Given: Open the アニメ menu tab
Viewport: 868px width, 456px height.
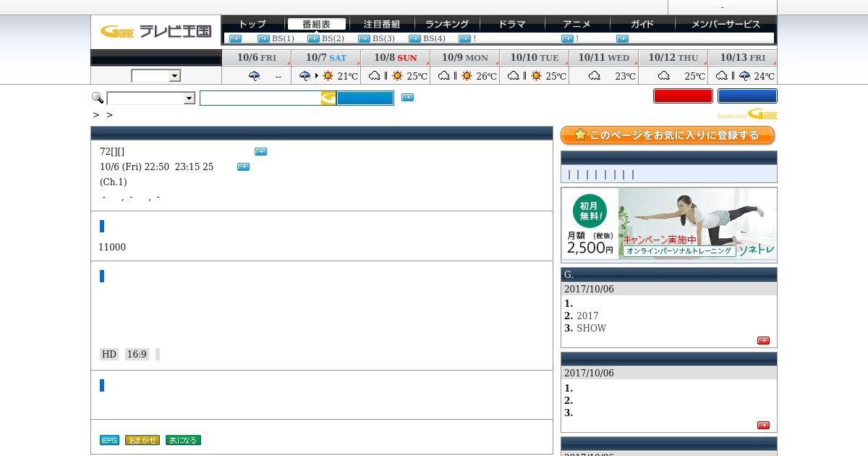Looking at the screenshot, I should 576,24.
